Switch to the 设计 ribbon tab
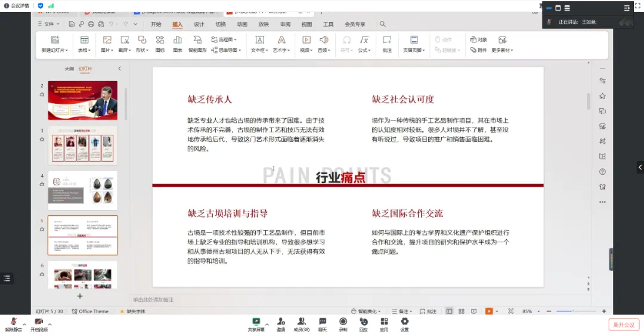This screenshot has height=334, width=644. click(199, 24)
